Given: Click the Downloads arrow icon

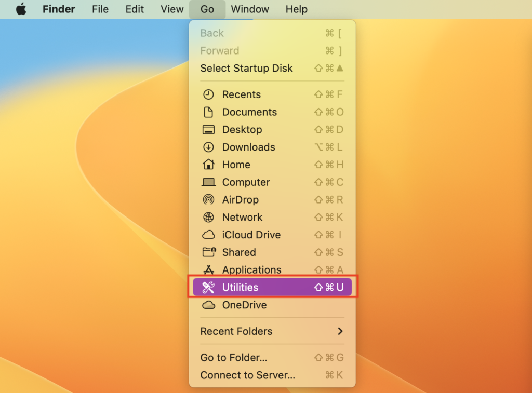Looking at the screenshot, I should 208,147.
